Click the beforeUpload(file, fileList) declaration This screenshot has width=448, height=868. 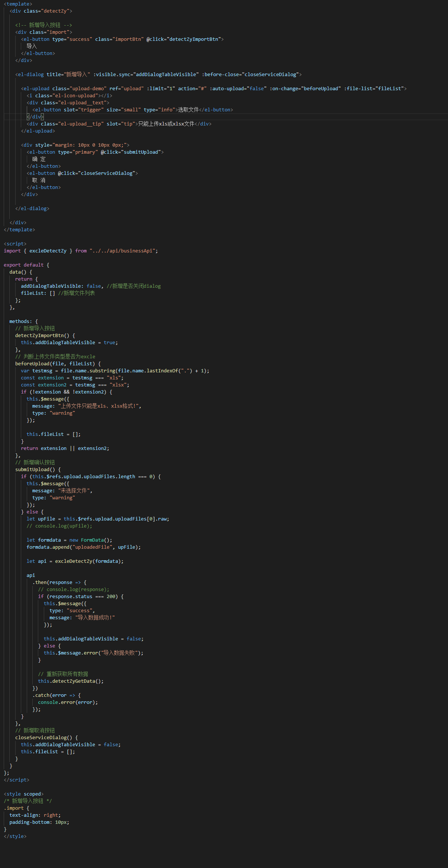(x=58, y=363)
